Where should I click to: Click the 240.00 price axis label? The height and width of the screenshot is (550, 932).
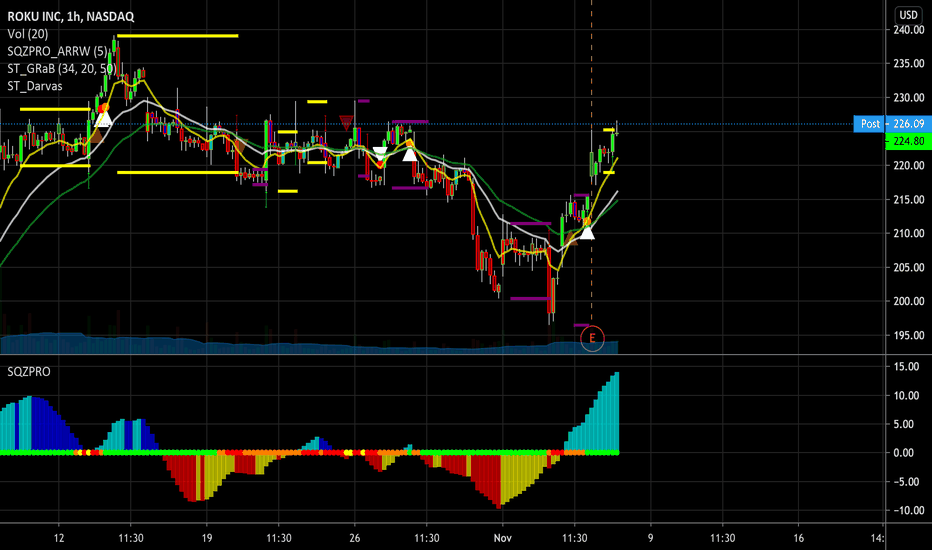pyautogui.click(x=909, y=30)
